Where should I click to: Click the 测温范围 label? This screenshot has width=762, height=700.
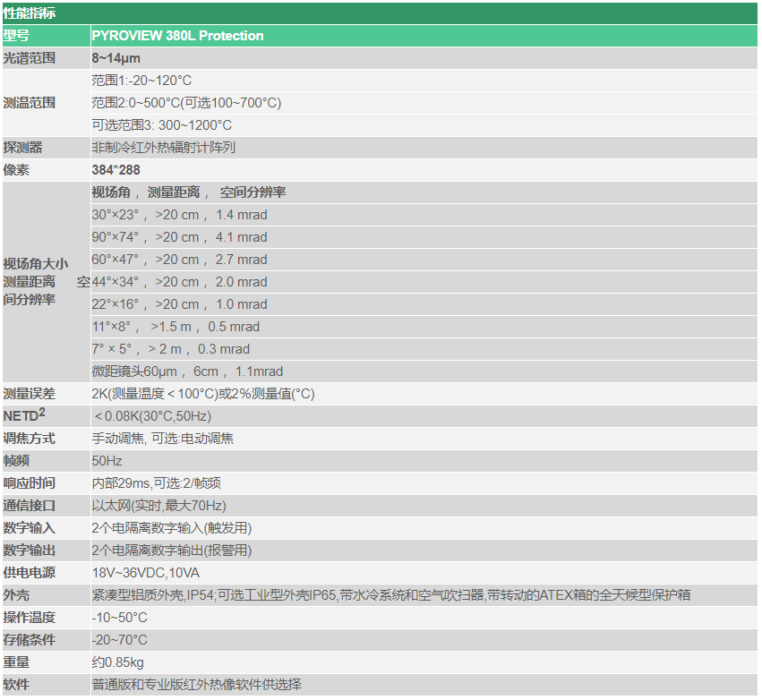coord(30,103)
